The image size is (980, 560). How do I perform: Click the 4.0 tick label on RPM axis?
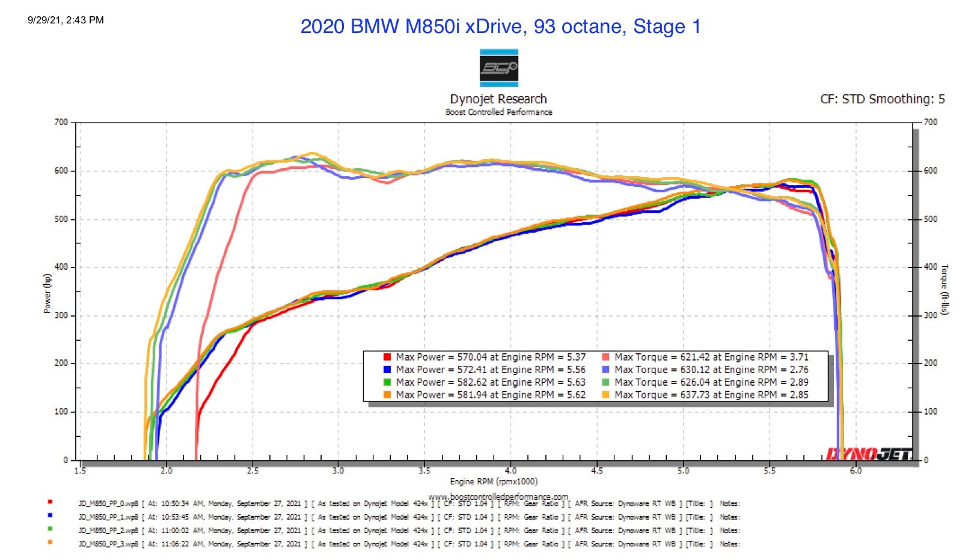point(511,471)
